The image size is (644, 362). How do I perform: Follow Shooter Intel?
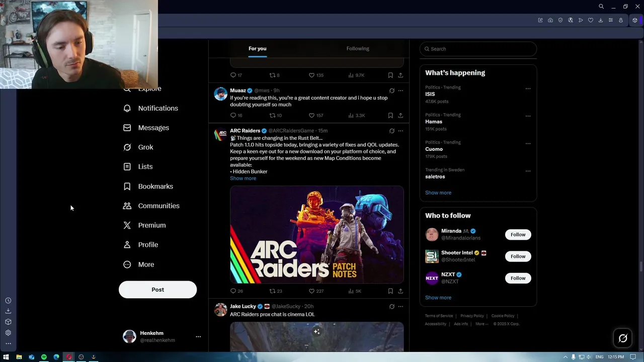click(x=518, y=256)
